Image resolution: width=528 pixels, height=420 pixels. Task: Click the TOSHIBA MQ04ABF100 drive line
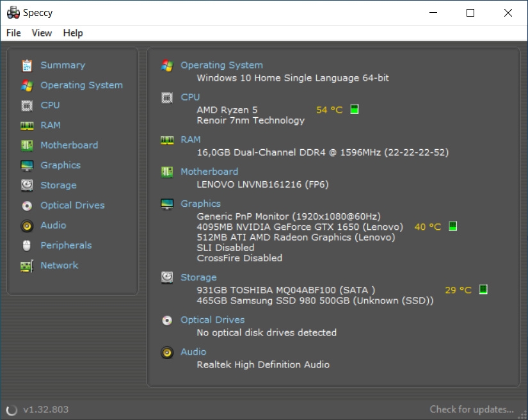pyautogui.click(x=286, y=290)
